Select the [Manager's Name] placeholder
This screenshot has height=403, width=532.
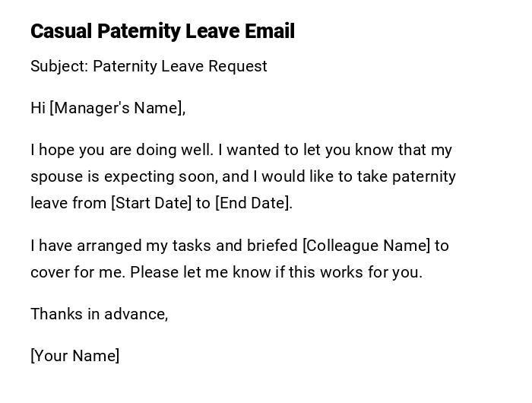117,108
